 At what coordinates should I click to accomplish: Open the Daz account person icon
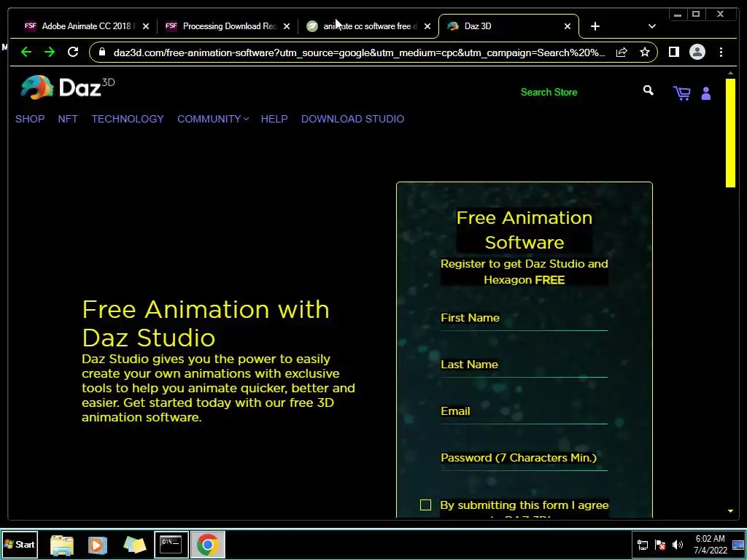tap(706, 93)
